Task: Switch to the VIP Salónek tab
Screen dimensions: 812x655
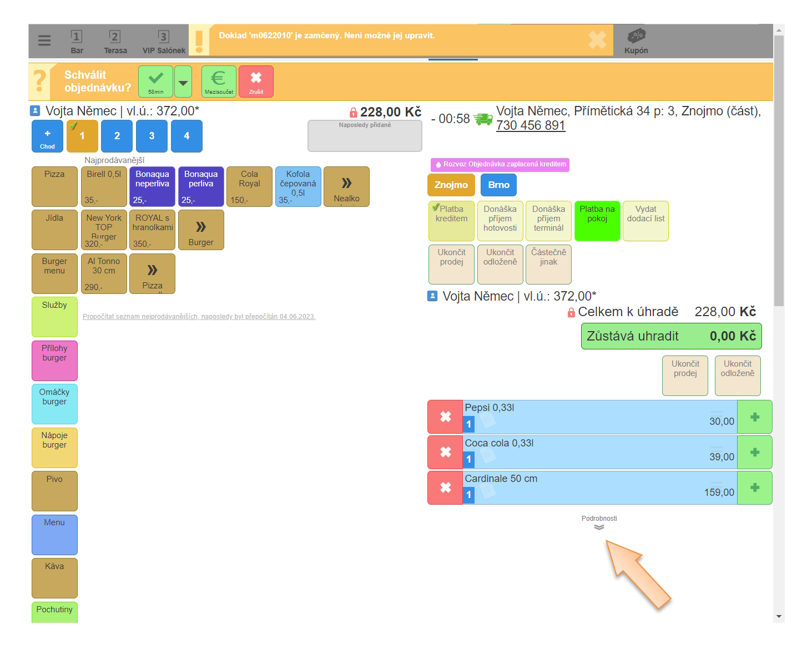Action: (164, 42)
